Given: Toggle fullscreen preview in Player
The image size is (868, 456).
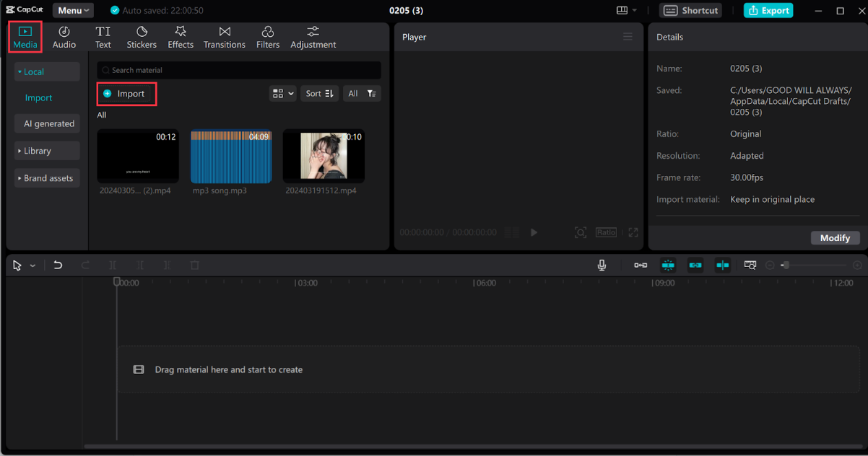Looking at the screenshot, I should pyautogui.click(x=633, y=232).
